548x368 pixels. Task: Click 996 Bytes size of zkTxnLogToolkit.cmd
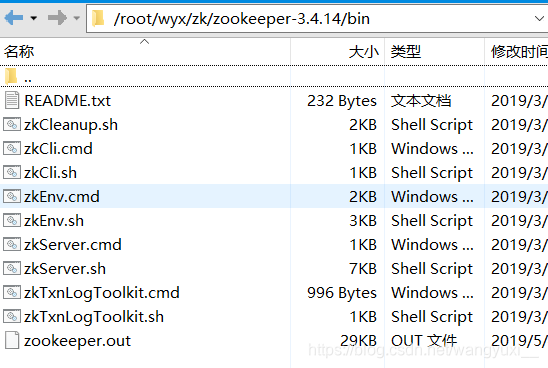(342, 293)
